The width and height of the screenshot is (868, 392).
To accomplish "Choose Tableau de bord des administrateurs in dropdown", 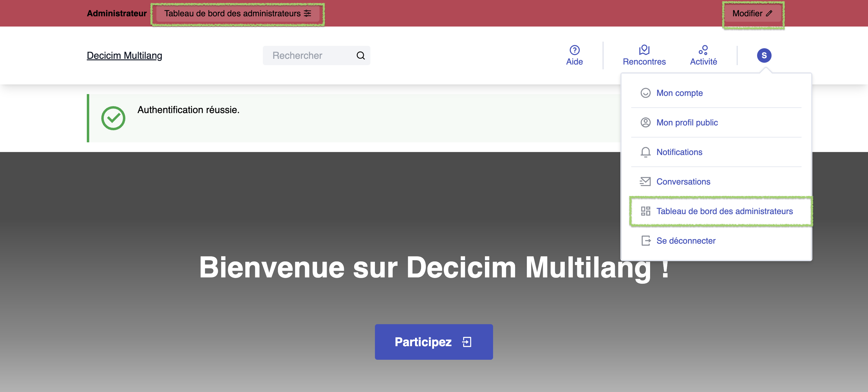I will point(724,211).
